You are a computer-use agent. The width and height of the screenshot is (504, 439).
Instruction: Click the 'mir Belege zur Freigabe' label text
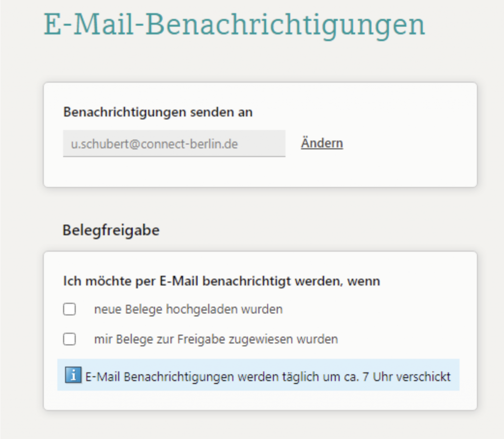coord(216,339)
